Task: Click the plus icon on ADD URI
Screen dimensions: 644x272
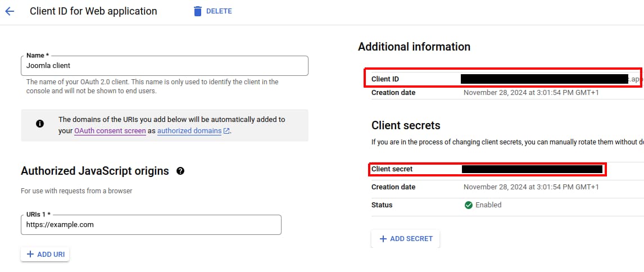Action: pyautogui.click(x=29, y=255)
